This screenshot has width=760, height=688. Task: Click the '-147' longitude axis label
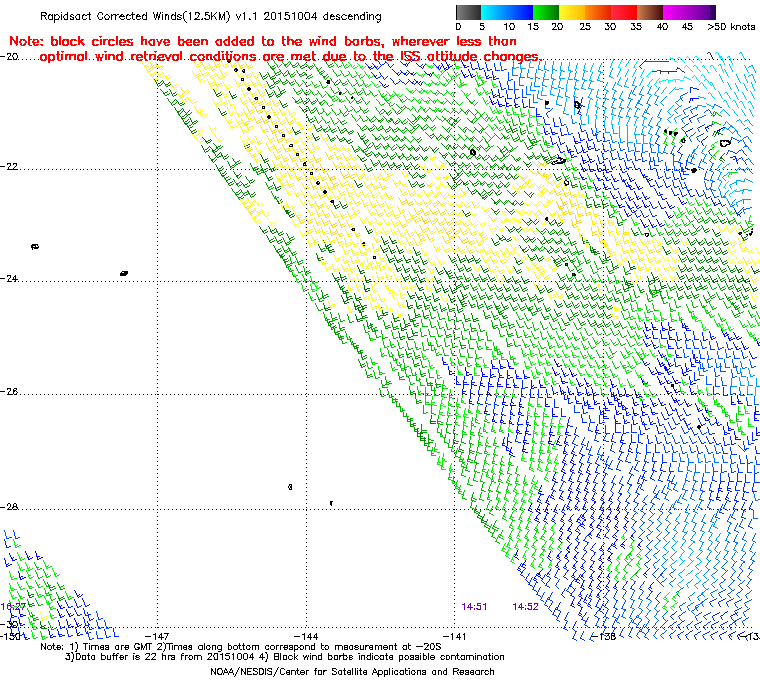tap(158, 636)
